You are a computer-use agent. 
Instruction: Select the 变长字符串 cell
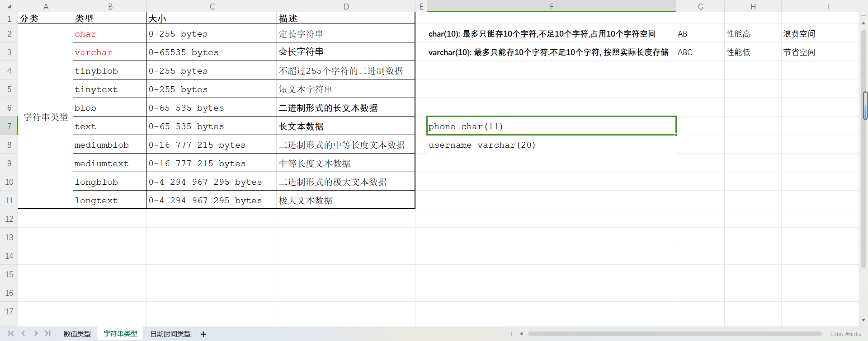(x=346, y=52)
